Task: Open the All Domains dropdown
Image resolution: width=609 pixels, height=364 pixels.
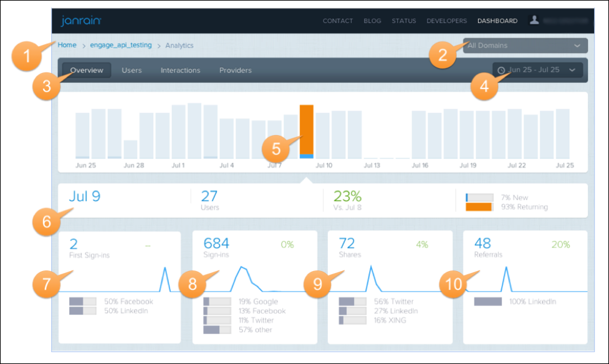Action: click(525, 45)
